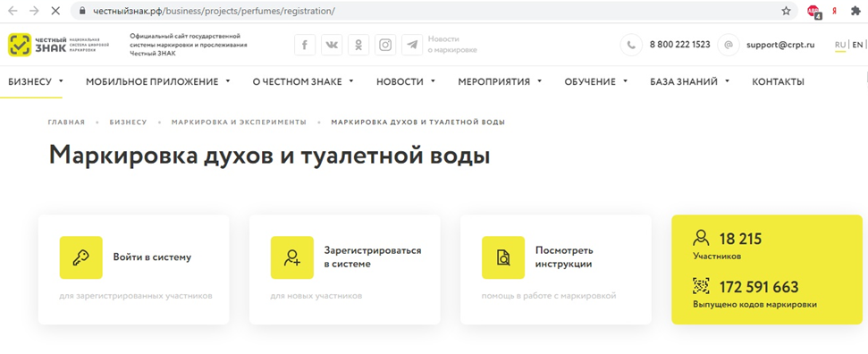Open the VK social icon
868x354 pixels.
pos(332,45)
